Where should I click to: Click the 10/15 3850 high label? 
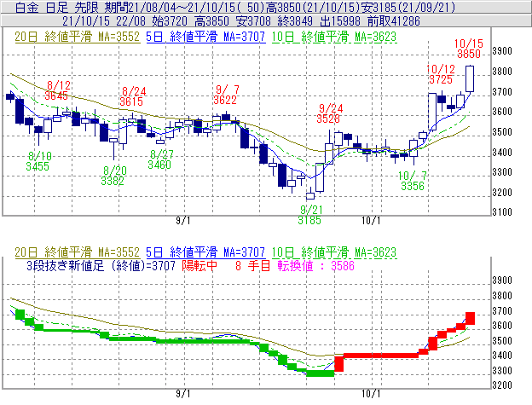[x=469, y=49]
